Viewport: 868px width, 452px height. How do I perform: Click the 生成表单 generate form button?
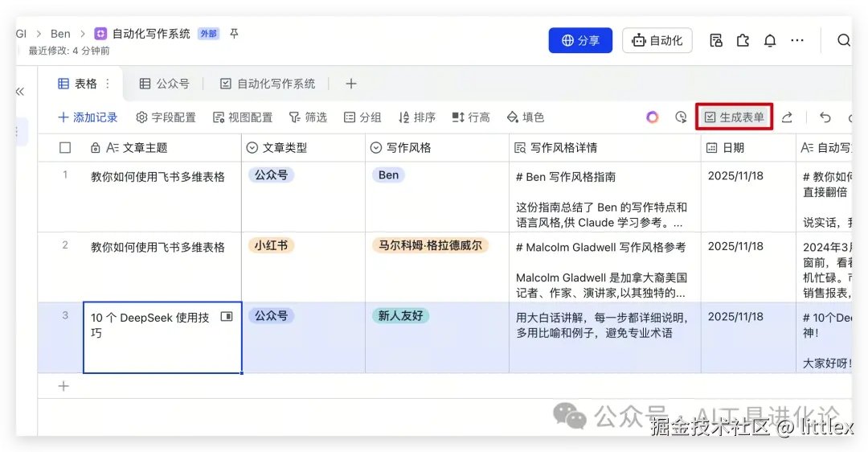(x=734, y=117)
